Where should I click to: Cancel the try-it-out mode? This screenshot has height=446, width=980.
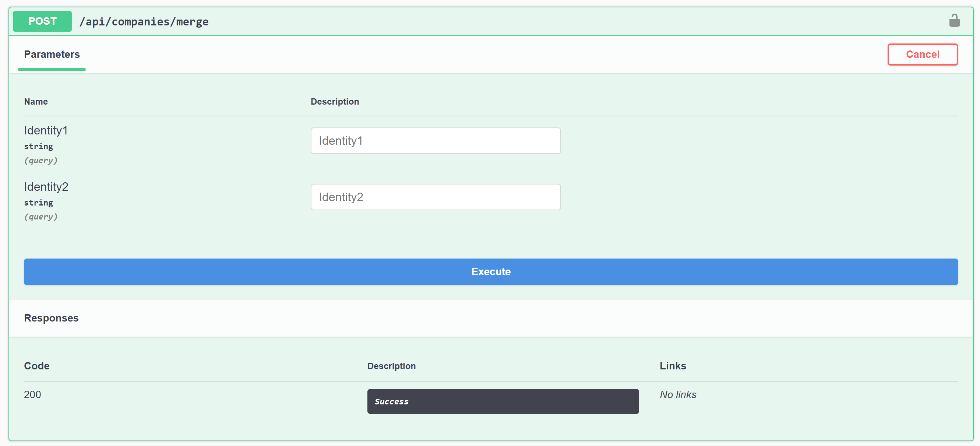click(x=923, y=55)
